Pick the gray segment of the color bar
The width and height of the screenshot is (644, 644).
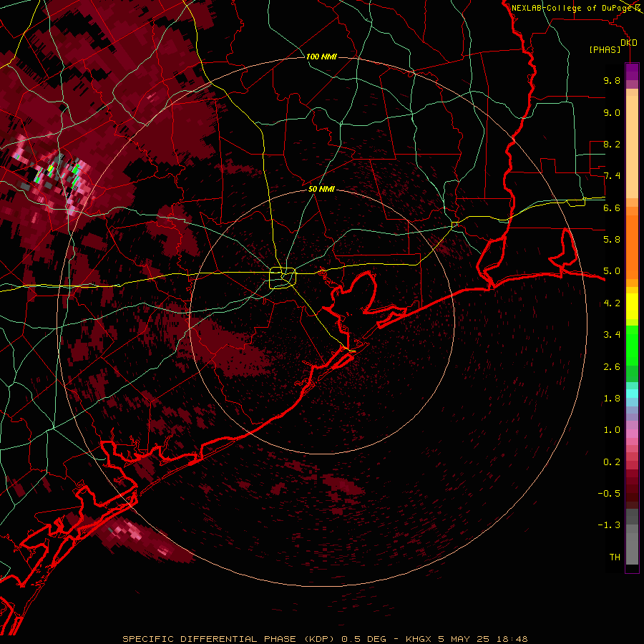[x=632, y=538]
